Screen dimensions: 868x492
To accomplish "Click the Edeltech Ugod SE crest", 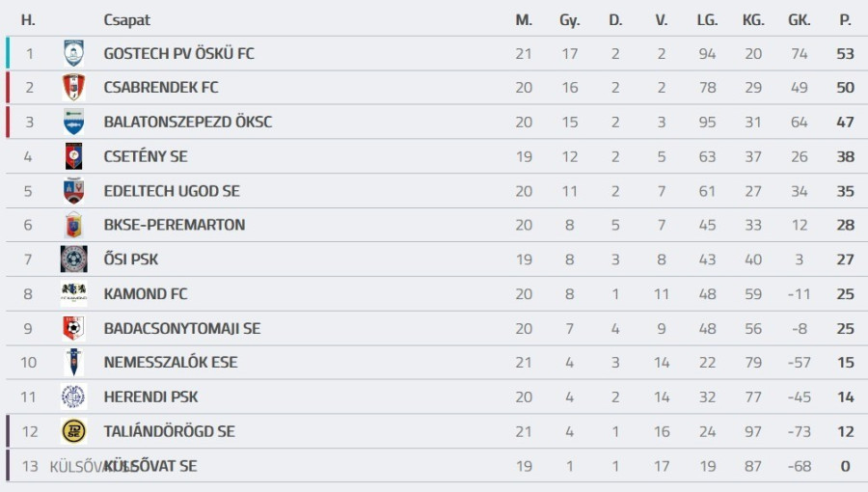I will (x=74, y=191).
